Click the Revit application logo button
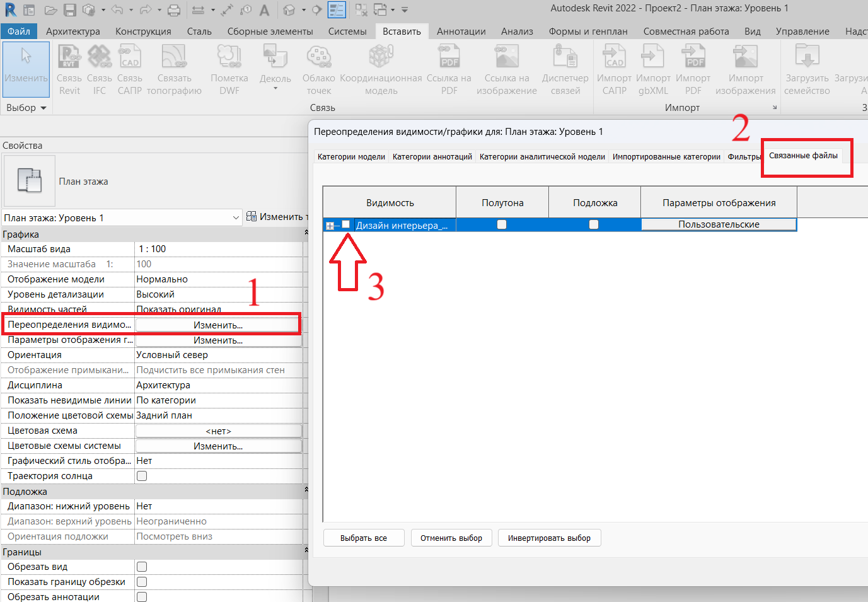The width and height of the screenshot is (868, 602). click(x=10, y=10)
